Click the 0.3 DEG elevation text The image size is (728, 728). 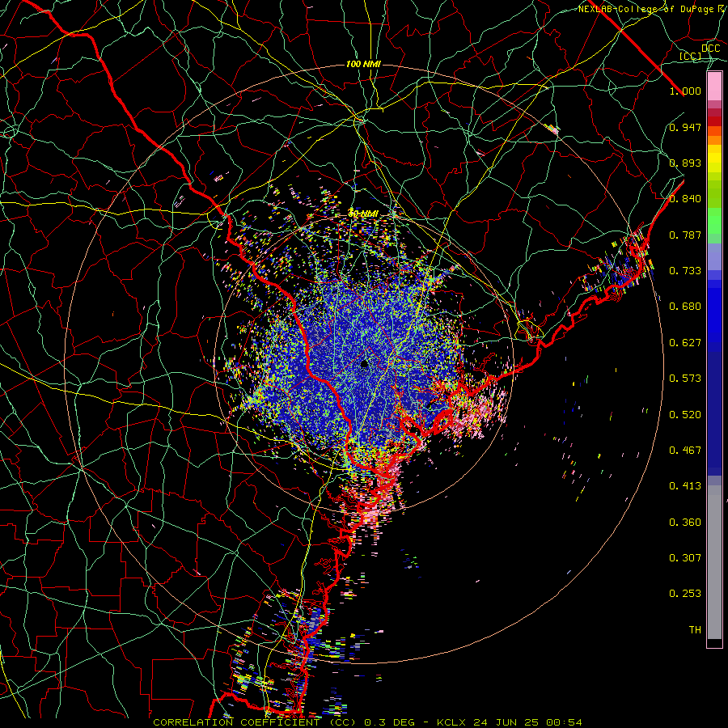[x=388, y=722]
